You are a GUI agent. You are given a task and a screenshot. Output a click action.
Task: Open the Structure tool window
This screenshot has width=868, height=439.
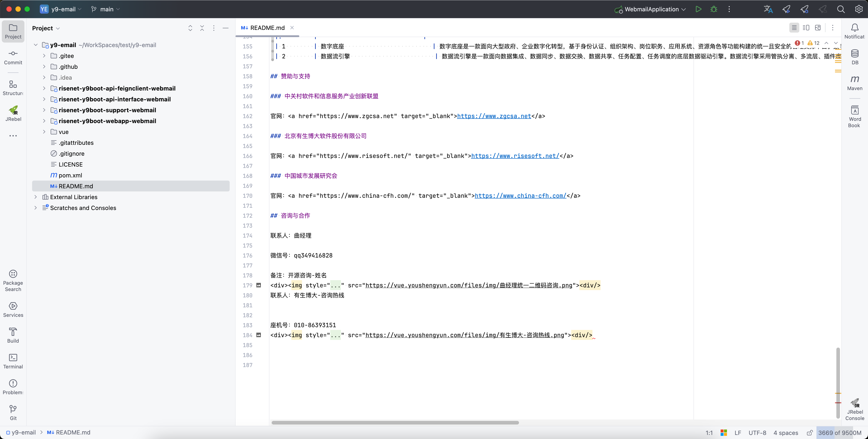tap(13, 88)
